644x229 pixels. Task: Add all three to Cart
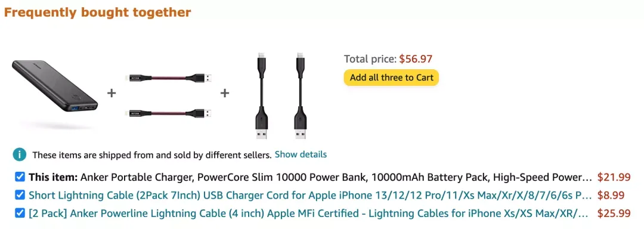point(391,78)
